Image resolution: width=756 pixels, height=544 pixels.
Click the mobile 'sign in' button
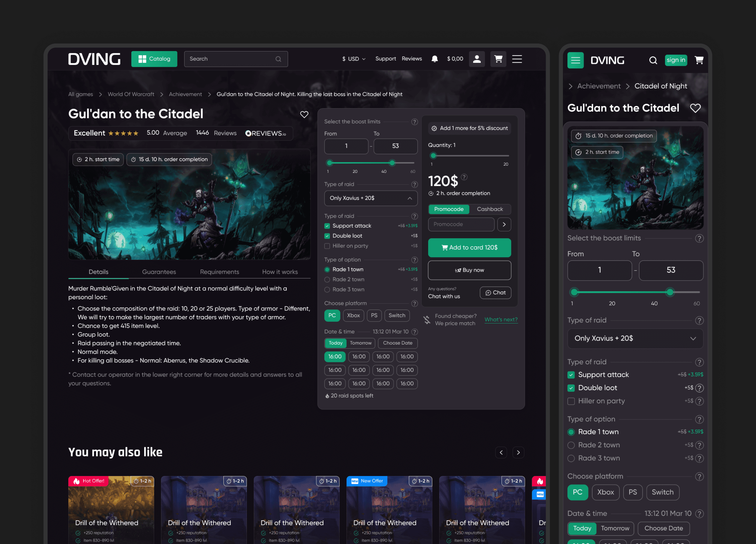(x=676, y=60)
